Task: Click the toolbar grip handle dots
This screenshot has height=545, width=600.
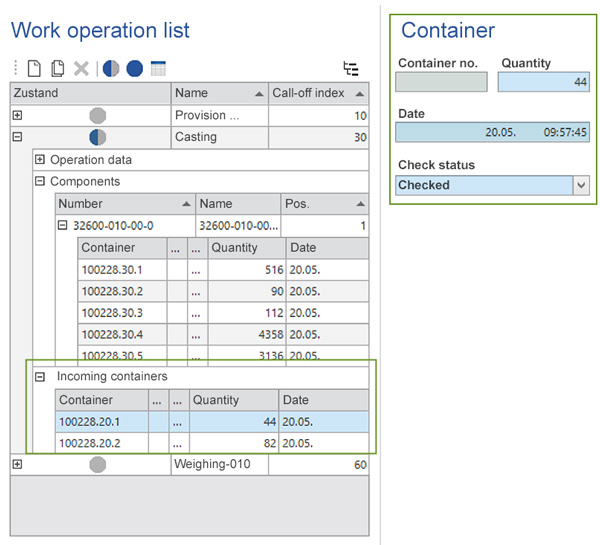Action: (x=16, y=68)
